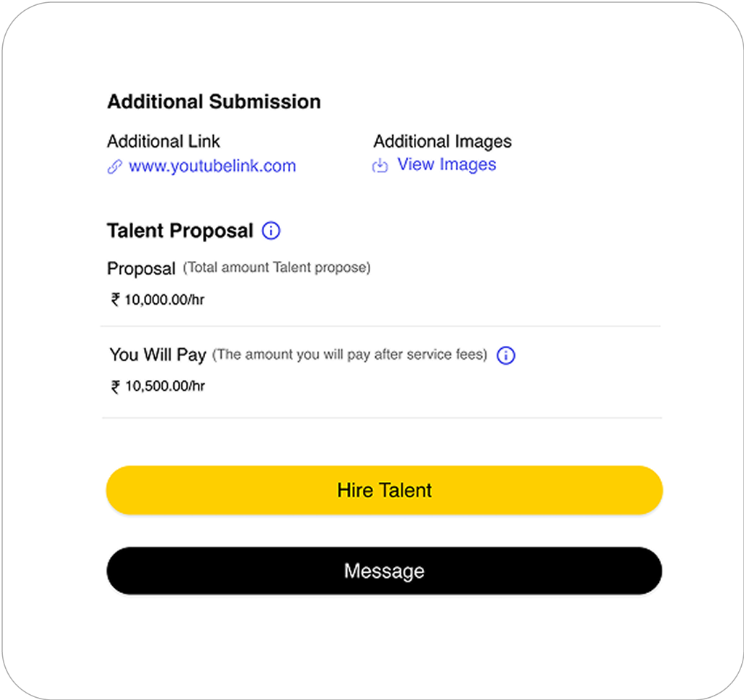Click the You Will Pay label
Image resolution: width=744 pixels, height=700 pixels.
[x=158, y=355]
